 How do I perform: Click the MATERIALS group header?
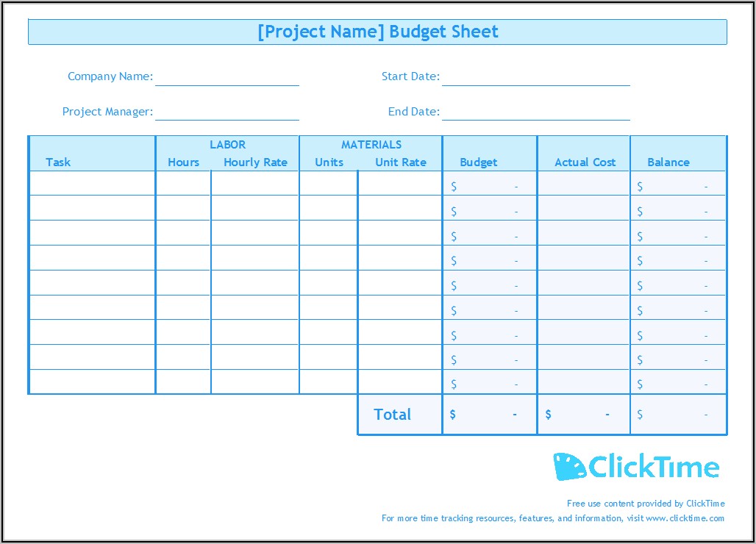[x=371, y=145]
